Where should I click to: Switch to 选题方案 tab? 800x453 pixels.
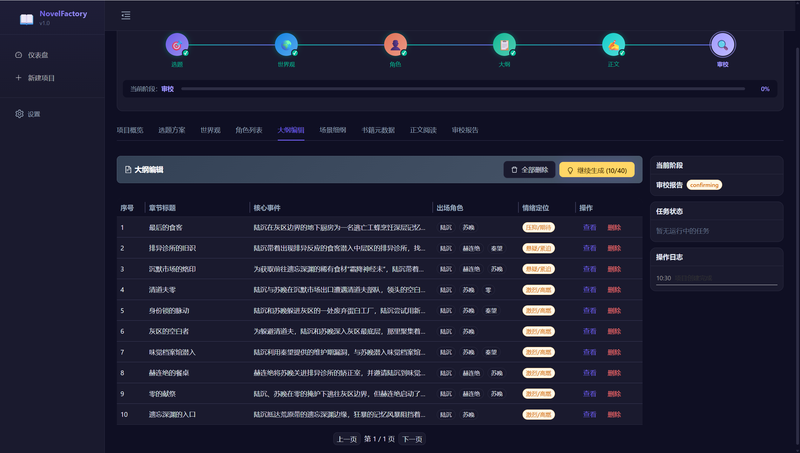172,130
